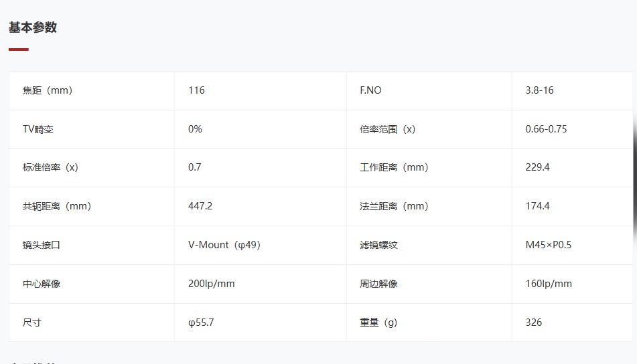Click the peripheral resolution 160lp/mm
Viewport: 637px width, 364px height.
pyautogui.click(x=549, y=284)
